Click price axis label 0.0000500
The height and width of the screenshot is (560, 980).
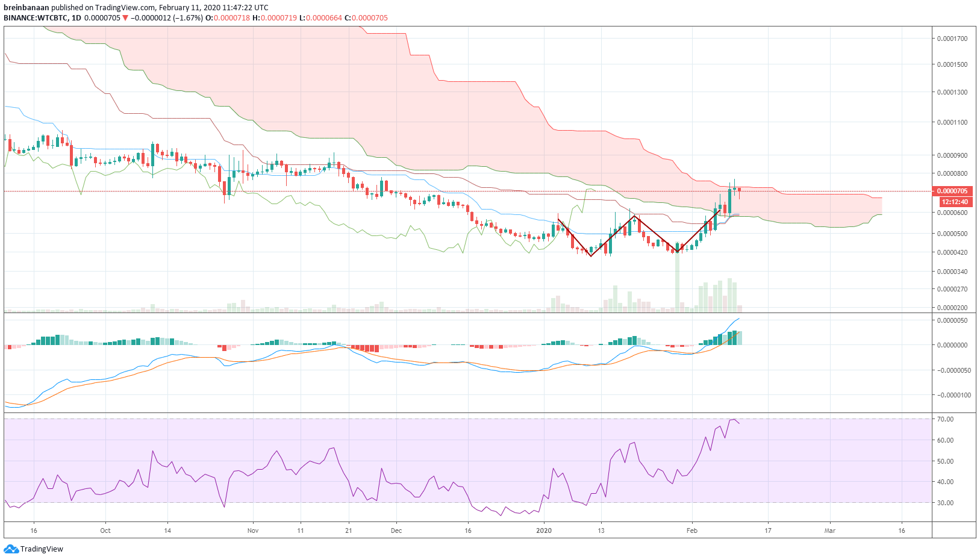coord(952,234)
